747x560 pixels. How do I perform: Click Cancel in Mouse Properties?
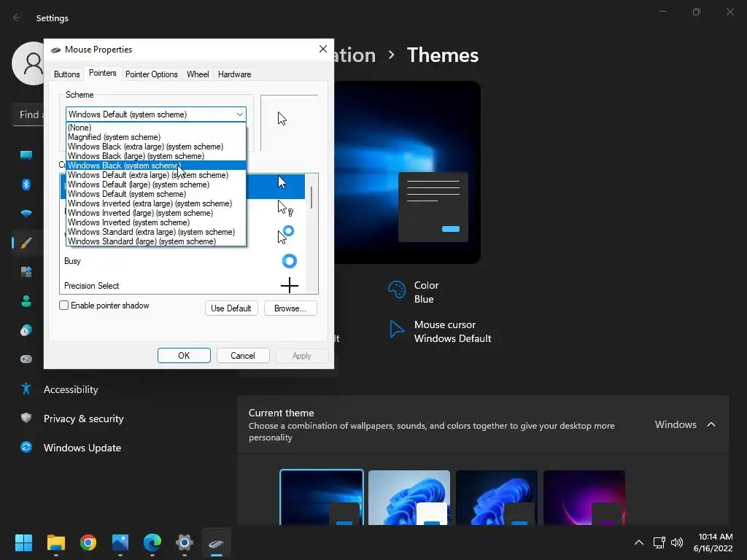(243, 356)
